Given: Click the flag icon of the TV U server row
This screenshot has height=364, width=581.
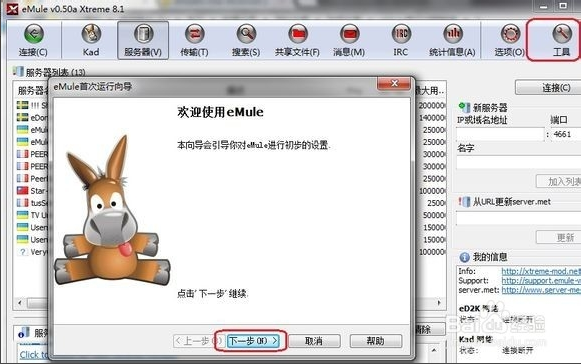Looking at the screenshot, I should [23, 215].
